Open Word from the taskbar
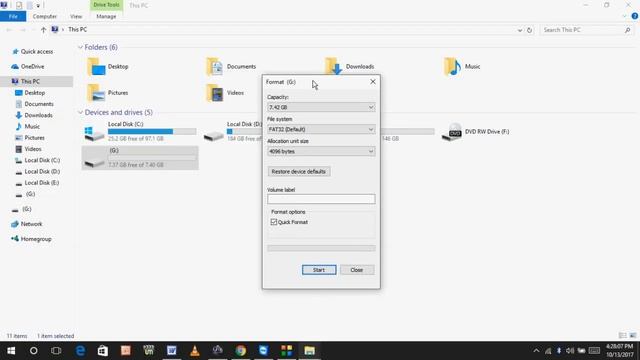Image resolution: width=640 pixels, height=360 pixels. coord(171,351)
